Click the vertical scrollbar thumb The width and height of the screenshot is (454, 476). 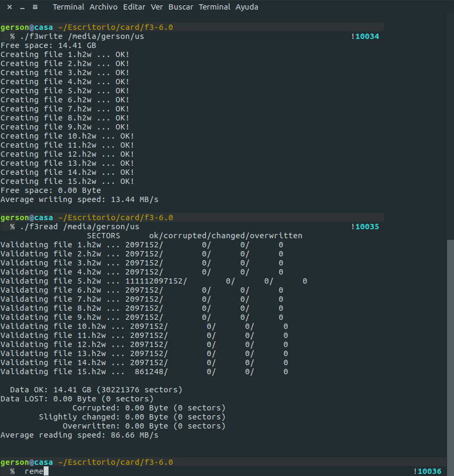point(450,357)
